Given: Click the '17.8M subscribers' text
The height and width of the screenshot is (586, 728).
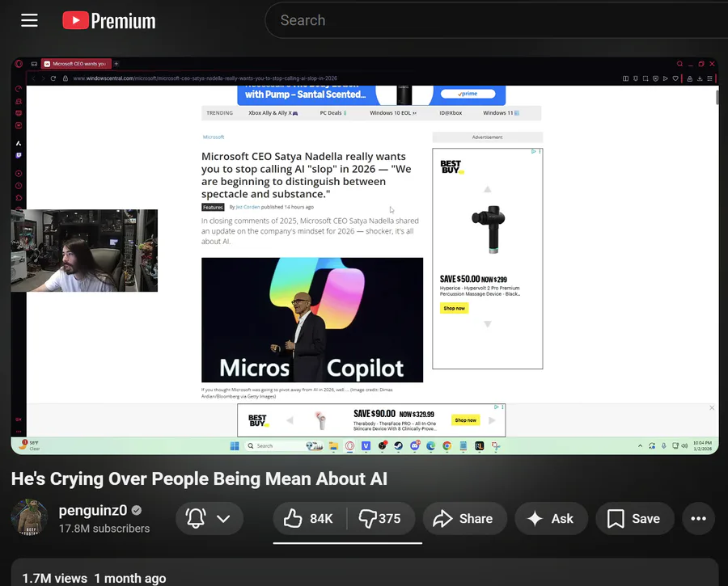Looking at the screenshot, I should (104, 529).
